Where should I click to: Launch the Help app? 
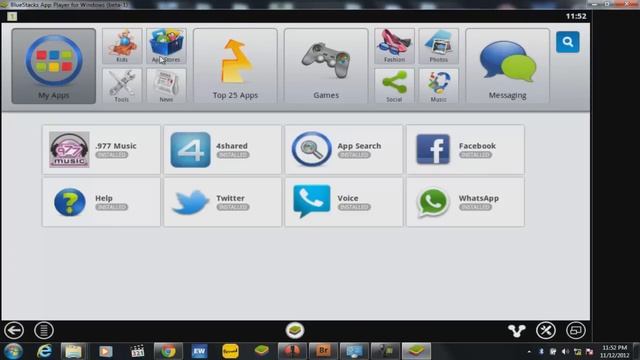(101, 202)
